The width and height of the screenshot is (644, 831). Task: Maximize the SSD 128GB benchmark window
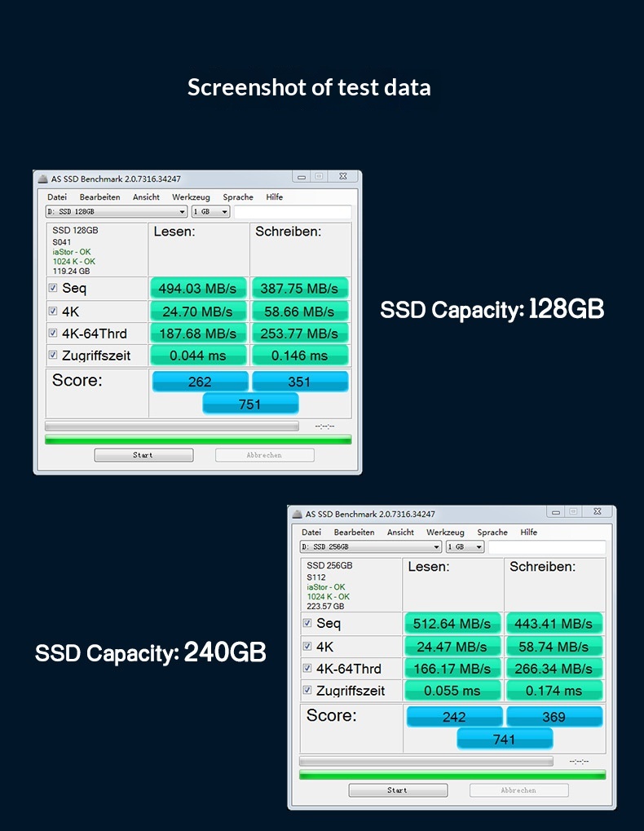(x=319, y=176)
